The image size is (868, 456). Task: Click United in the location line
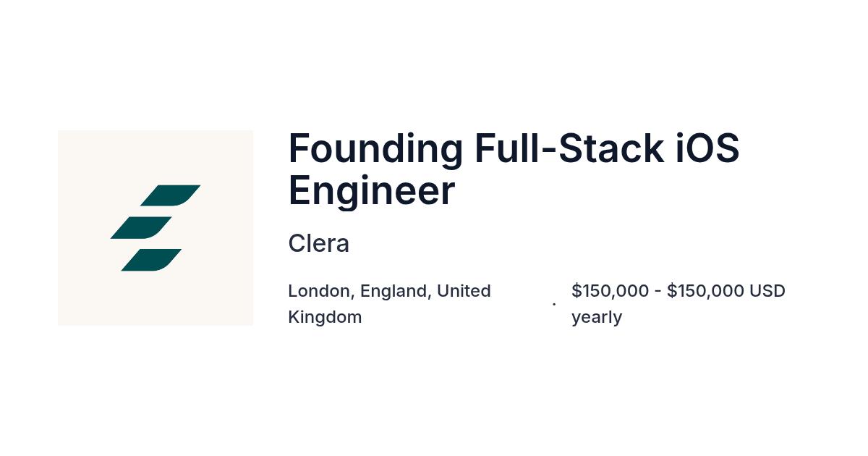pyautogui.click(x=464, y=291)
